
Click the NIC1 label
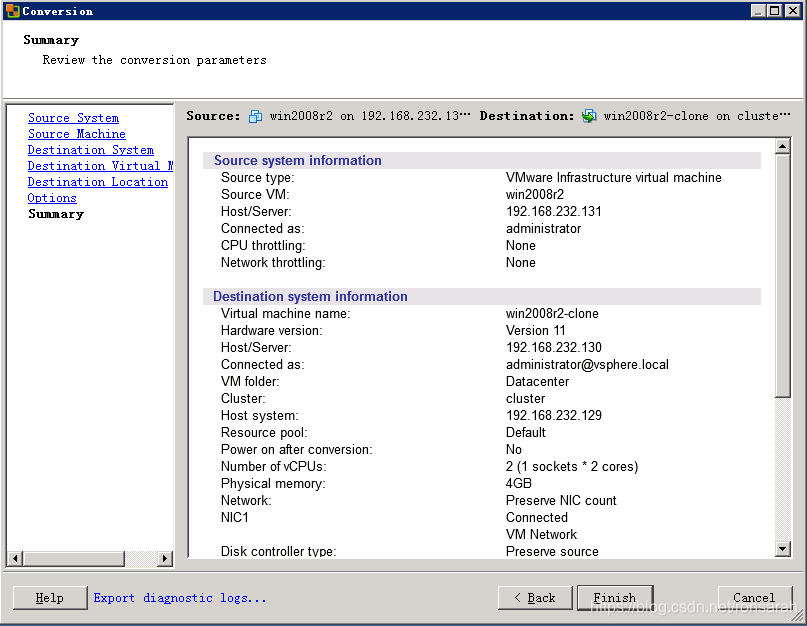coord(235,517)
